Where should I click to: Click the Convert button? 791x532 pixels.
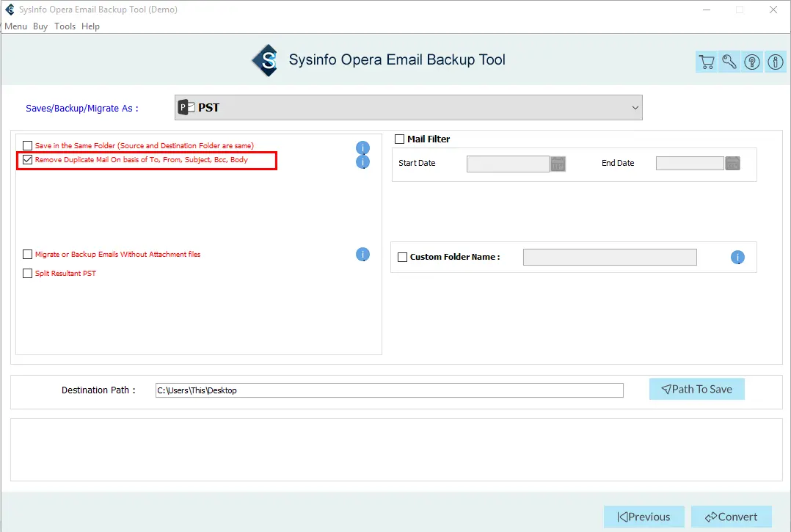(x=732, y=517)
